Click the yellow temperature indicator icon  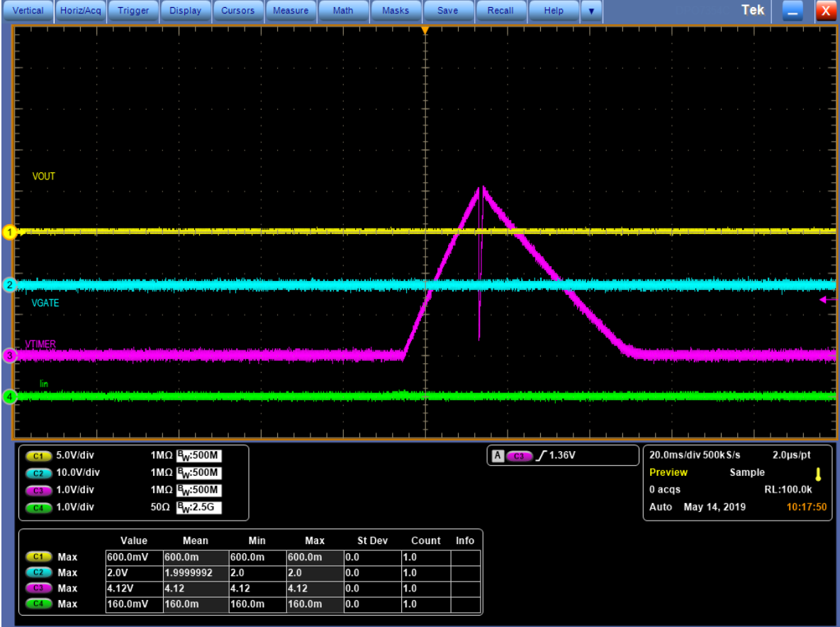coord(818,474)
